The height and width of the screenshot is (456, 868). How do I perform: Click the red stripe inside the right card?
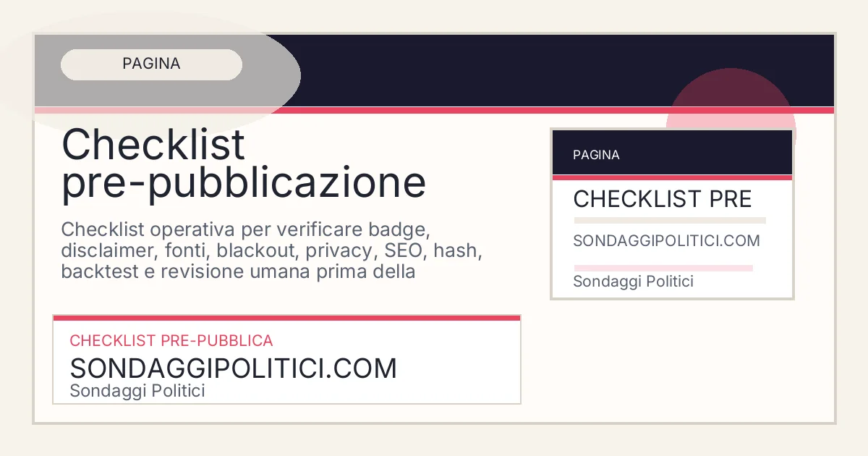tap(672, 177)
